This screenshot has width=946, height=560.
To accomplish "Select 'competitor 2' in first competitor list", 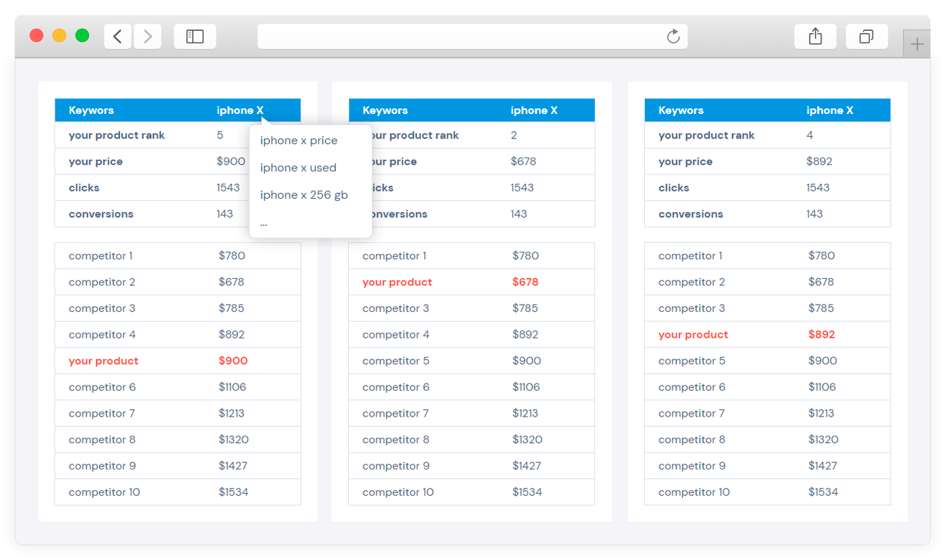I will tap(102, 282).
